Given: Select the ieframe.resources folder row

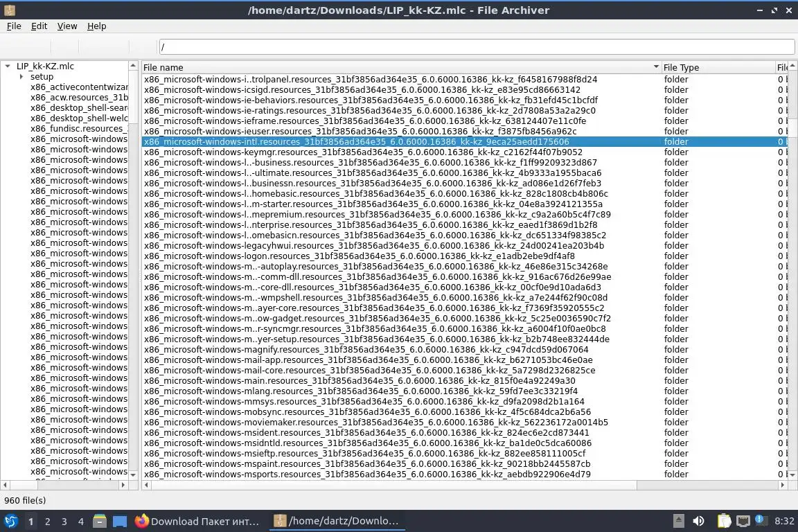Looking at the screenshot, I should coord(465,121).
